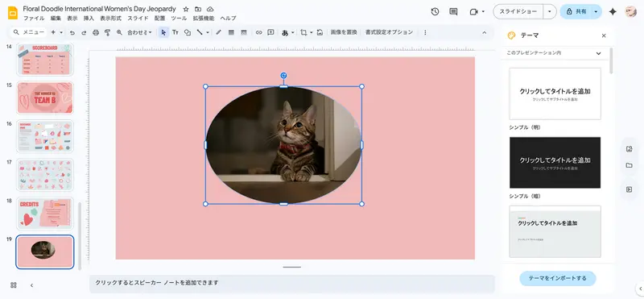644x299 pixels.
Task: Open the 挿入 menu
Action: [x=89, y=19]
